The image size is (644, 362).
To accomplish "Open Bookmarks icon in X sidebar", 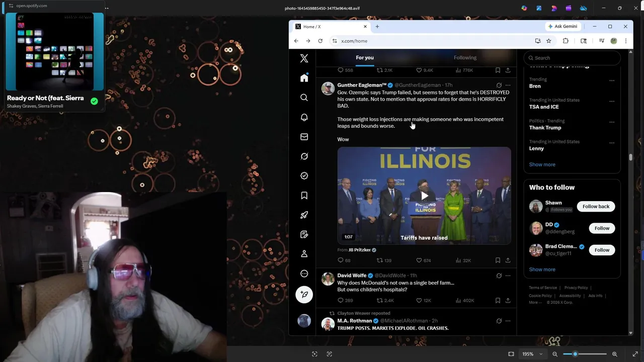I will coord(304,196).
